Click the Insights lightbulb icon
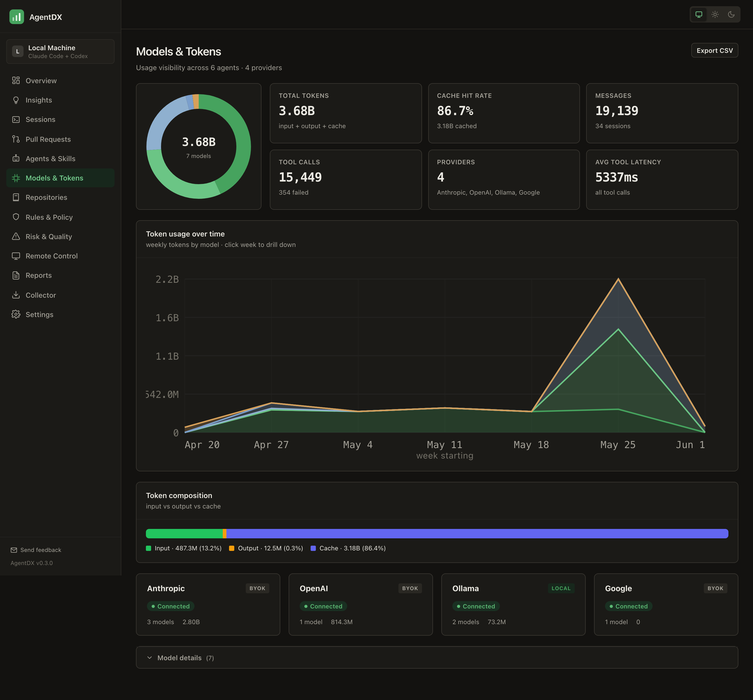Viewport: 753px width, 700px height. point(16,100)
